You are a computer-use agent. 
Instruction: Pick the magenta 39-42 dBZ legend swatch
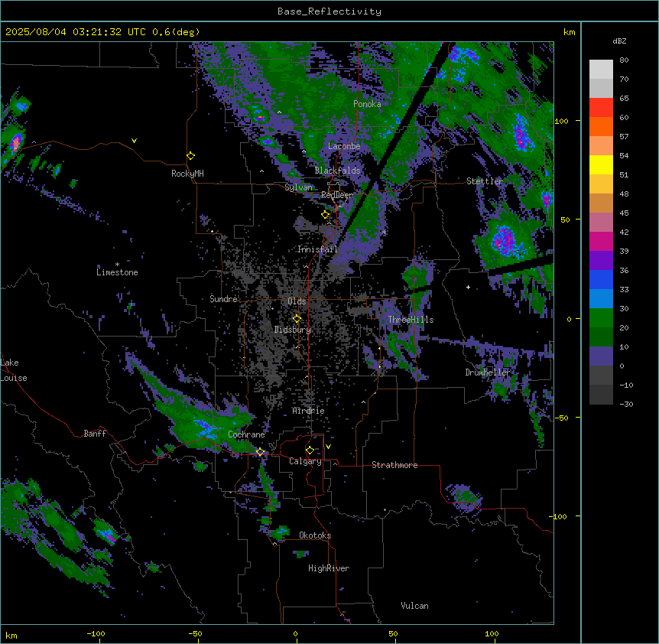pos(601,241)
